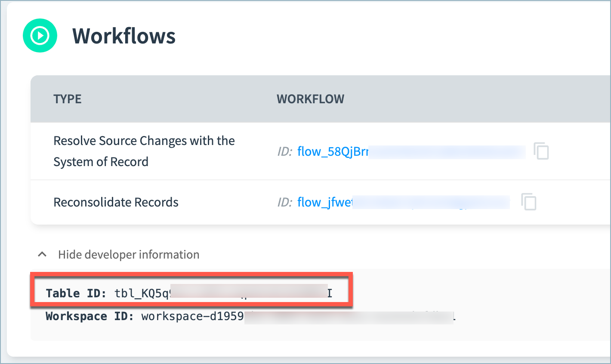611x364 pixels.
Task: Click the ID: label beside flow_58QjBr
Action: (284, 151)
